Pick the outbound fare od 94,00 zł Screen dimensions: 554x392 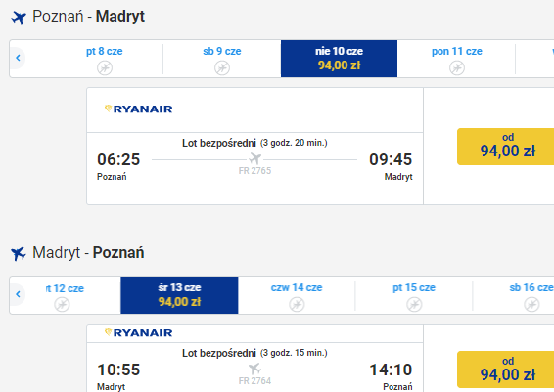506,147
